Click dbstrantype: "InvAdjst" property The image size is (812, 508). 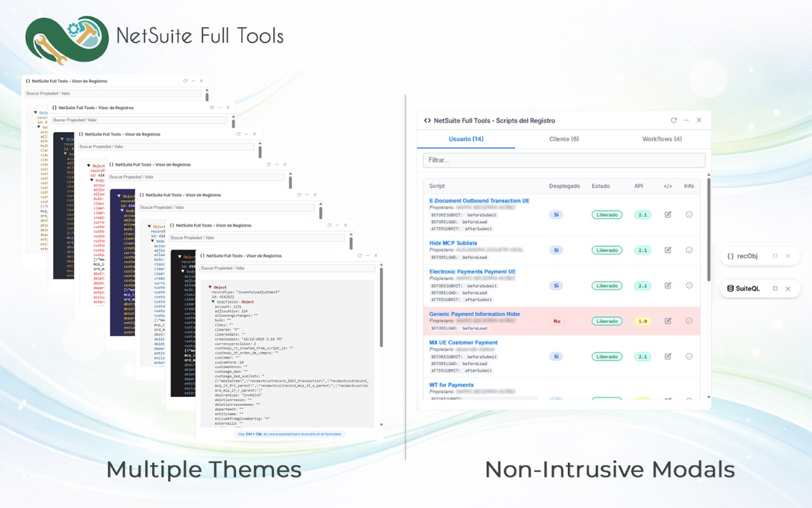tap(239, 394)
